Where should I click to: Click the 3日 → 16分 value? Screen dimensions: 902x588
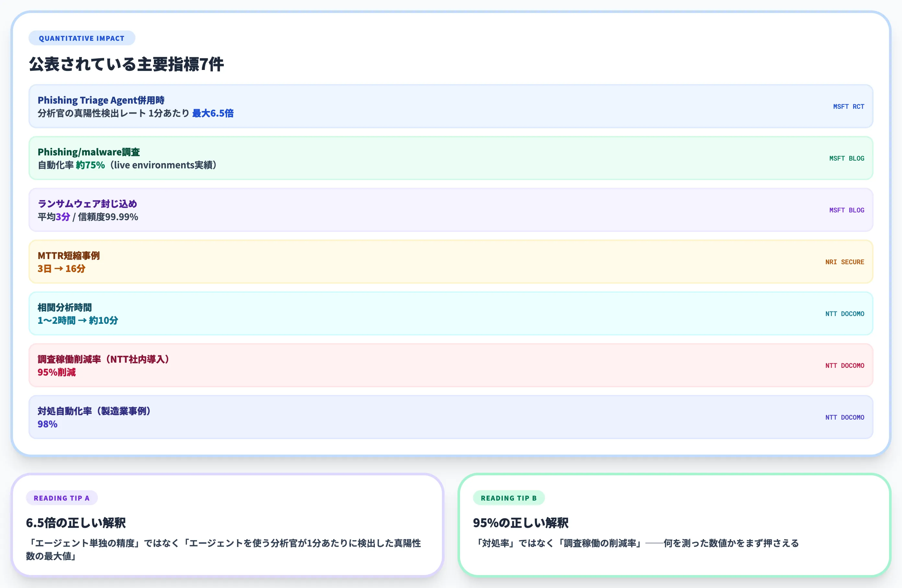coord(61,269)
